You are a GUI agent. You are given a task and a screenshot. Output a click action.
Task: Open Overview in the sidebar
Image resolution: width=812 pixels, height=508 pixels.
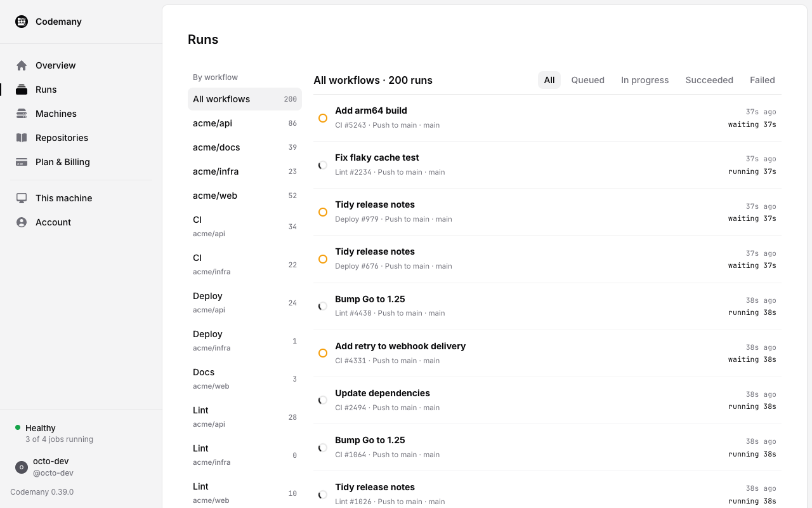(x=81, y=65)
